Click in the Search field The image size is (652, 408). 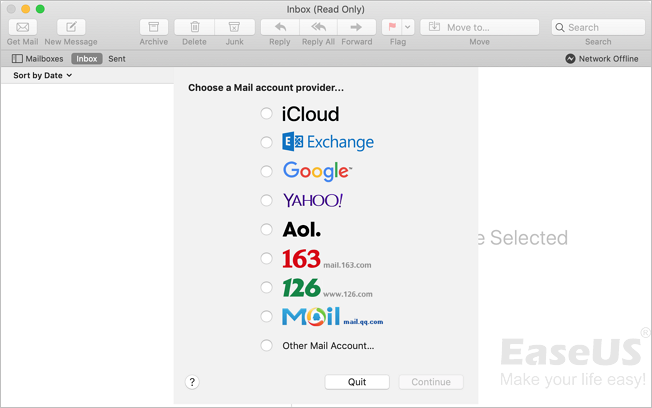[598, 27]
